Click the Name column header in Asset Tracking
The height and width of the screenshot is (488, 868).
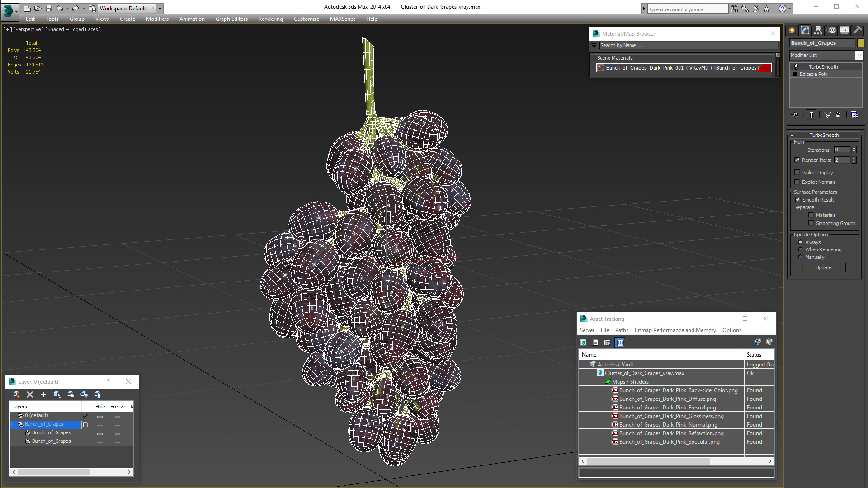pyautogui.click(x=661, y=355)
